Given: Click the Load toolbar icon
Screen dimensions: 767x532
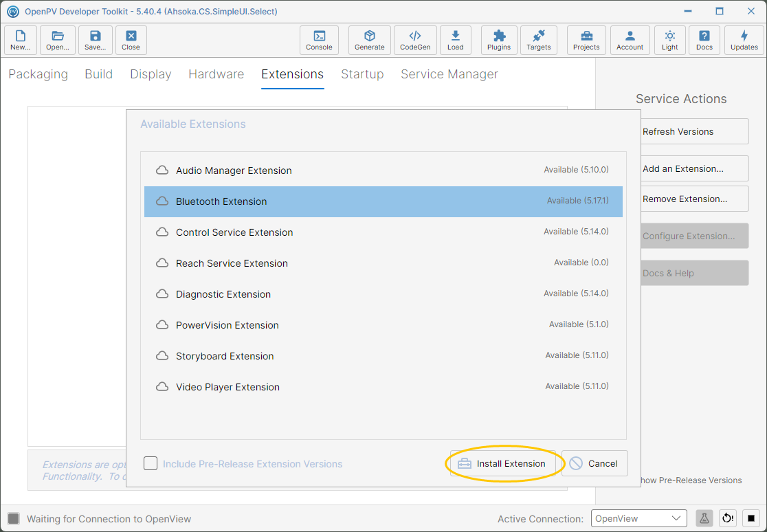Looking at the screenshot, I should [x=456, y=40].
